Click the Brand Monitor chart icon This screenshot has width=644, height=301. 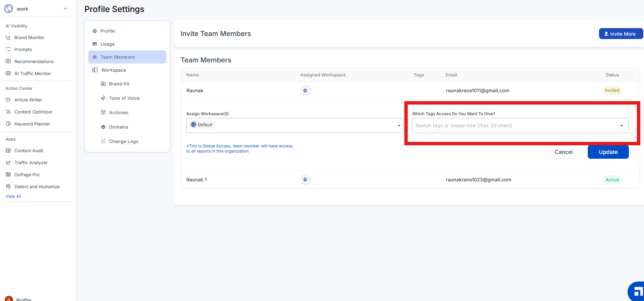(x=8, y=37)
